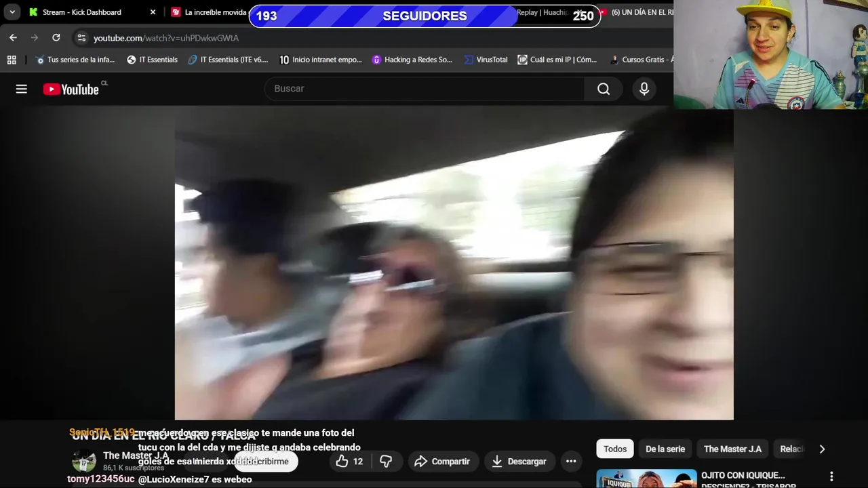Open the VirusTotal bookmark
Screen dimensions: 868x488
[x=486, y=60]
